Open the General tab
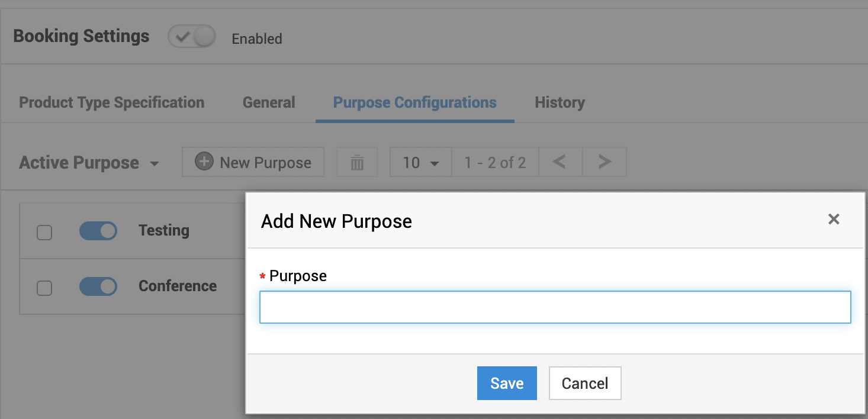The image size is (868, 419). coord(269,102)
